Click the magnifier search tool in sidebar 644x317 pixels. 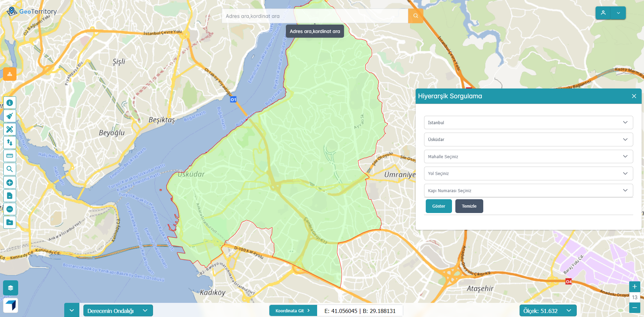(10, 169)
